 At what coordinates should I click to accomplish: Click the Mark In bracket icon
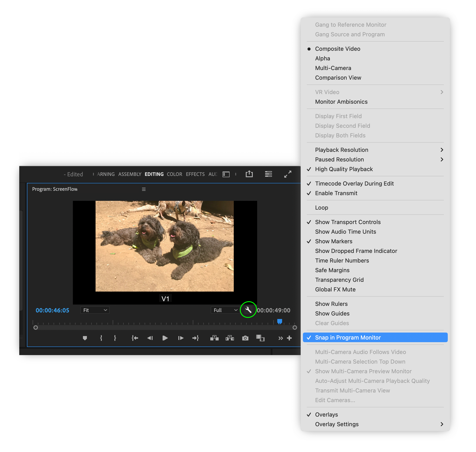(101, 338)
